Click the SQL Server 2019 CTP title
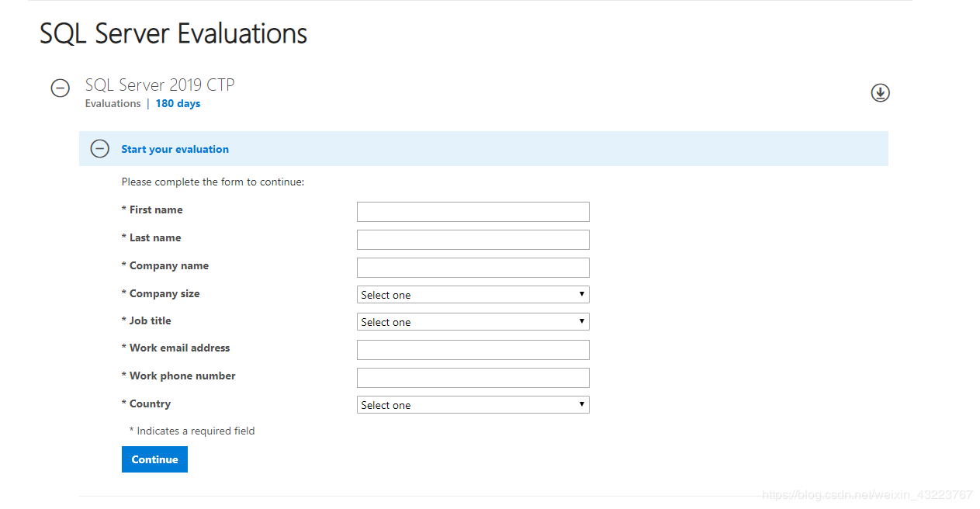The image size is (980, 509). [160, 85]
